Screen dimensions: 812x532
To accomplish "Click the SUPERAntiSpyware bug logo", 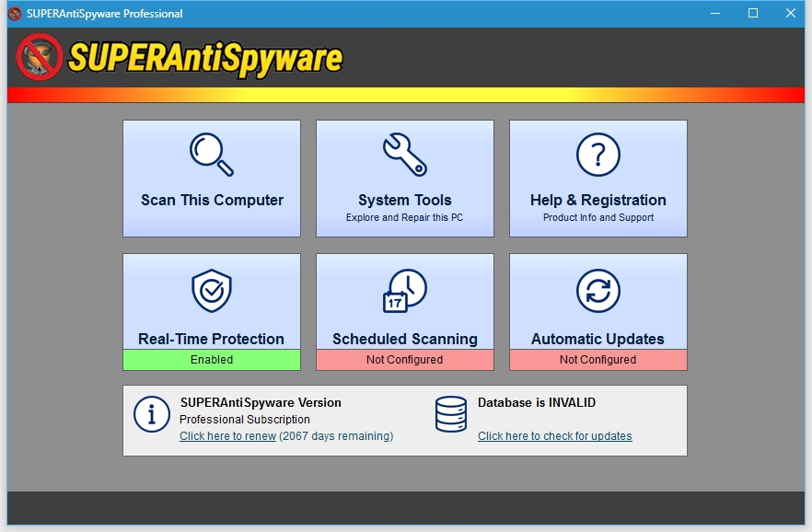I will 40,57.
